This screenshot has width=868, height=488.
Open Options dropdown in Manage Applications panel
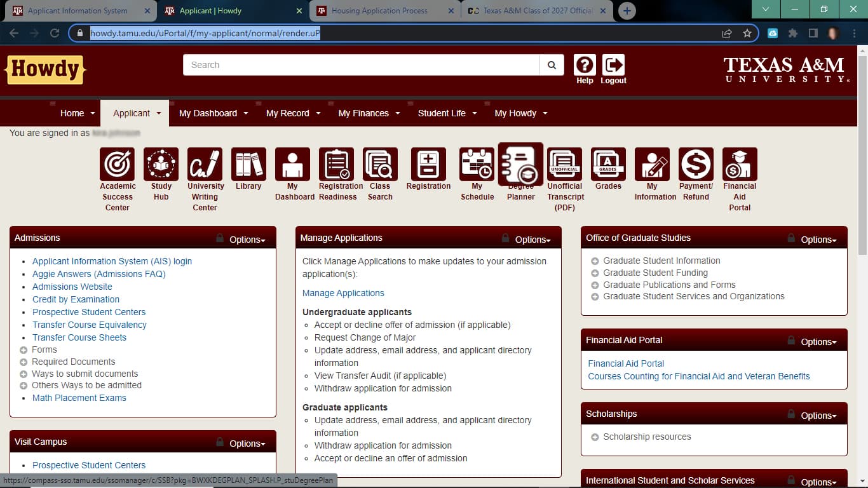532,240
